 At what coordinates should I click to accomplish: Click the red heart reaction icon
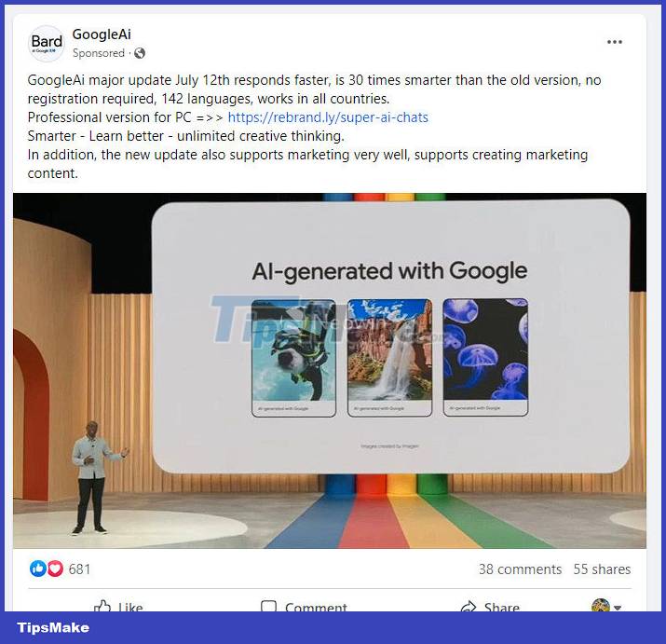click(55, 569)
